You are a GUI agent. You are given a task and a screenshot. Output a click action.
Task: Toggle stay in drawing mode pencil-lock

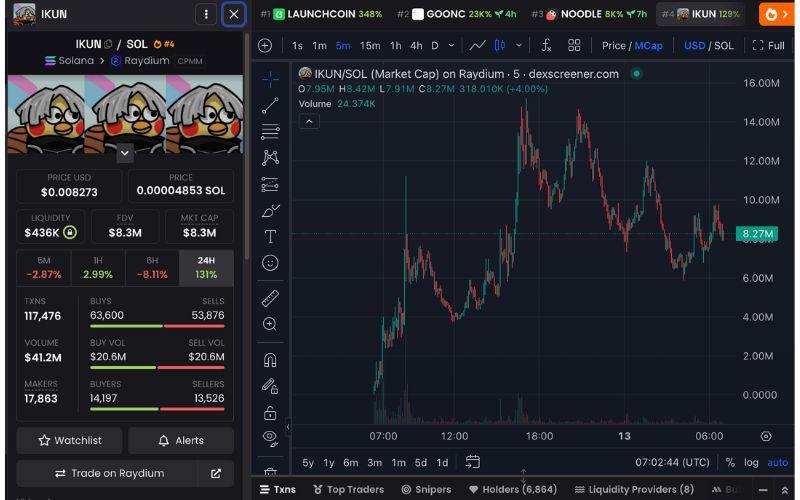click(270, 386)
